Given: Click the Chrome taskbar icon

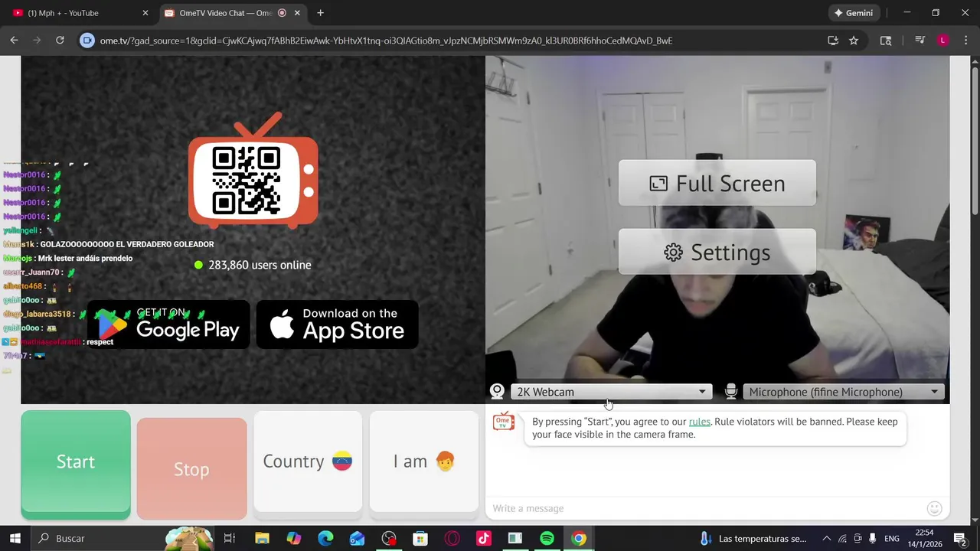Looking at the screenshot, I should (x=579, y=538).
